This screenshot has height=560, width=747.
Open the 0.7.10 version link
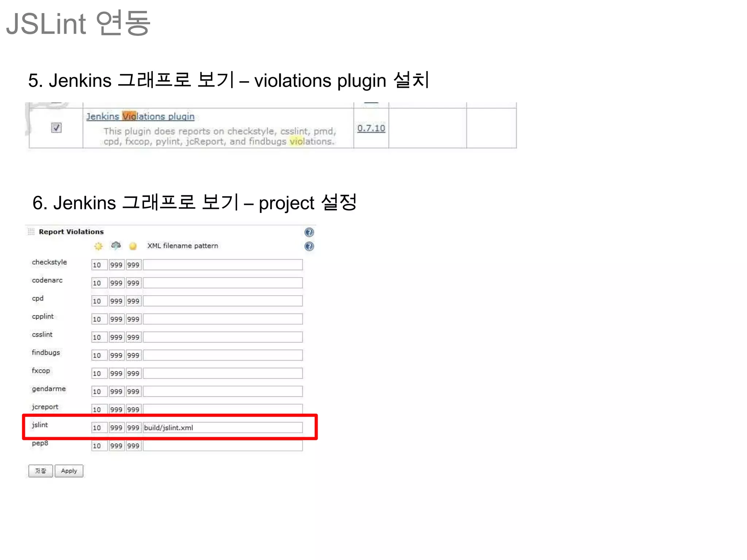coord(371,128)
